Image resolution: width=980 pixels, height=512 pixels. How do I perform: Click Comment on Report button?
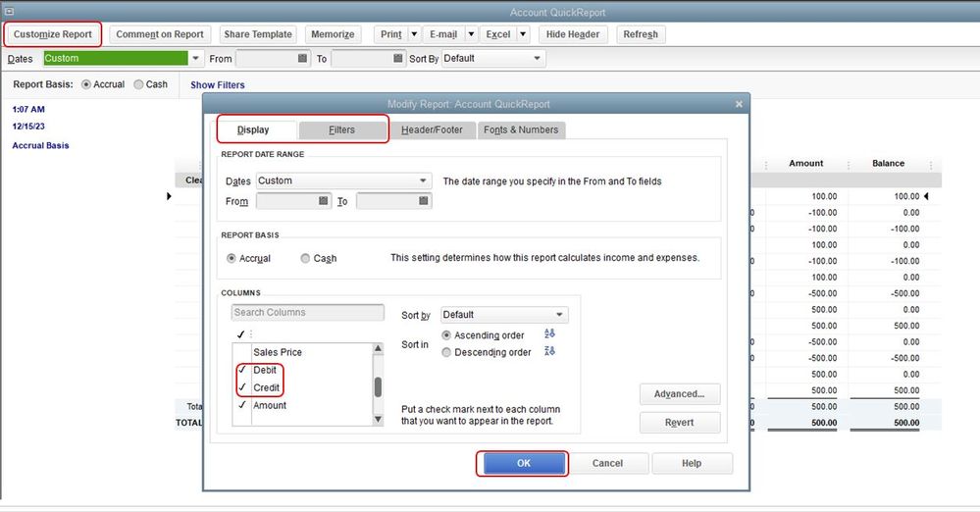[160, 34]
